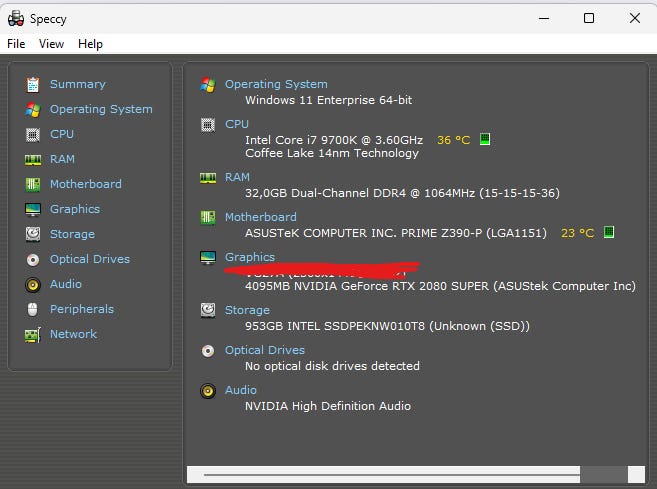The height and width of the screenshot is (489, 657).
Task: Click the RAM stick icon in sidebar
Action: pos(33,160)
